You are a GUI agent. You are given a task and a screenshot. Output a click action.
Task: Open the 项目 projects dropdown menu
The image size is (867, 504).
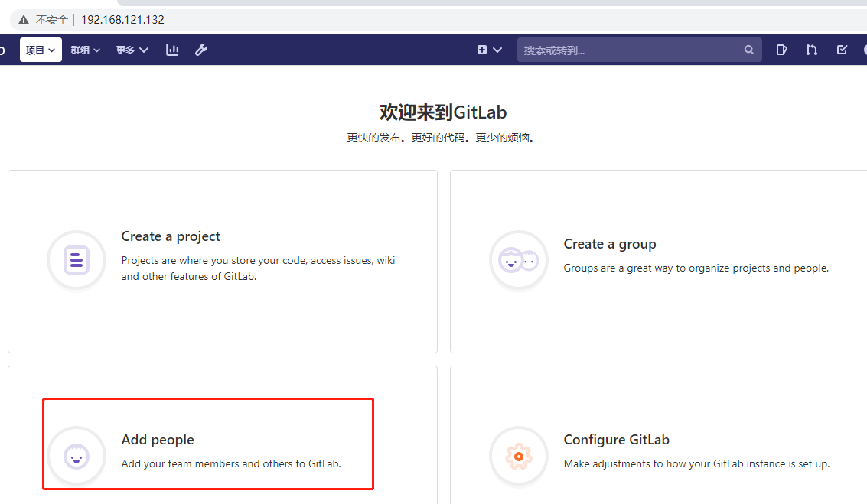[41, 50]
